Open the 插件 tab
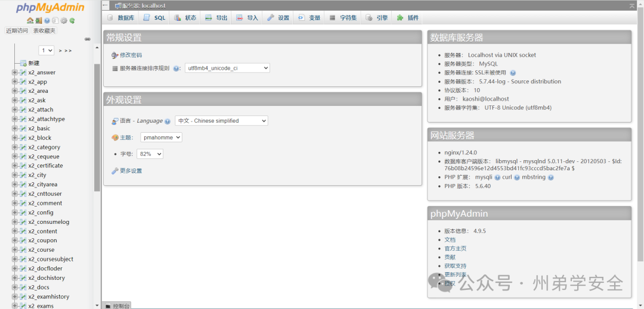The width and height of the screenshot is (644, 309). click(408, 18)
